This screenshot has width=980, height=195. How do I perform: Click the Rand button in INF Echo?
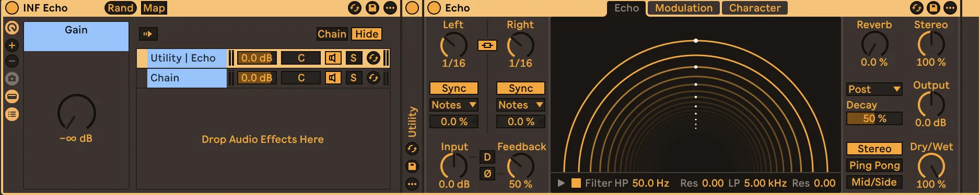121,8
